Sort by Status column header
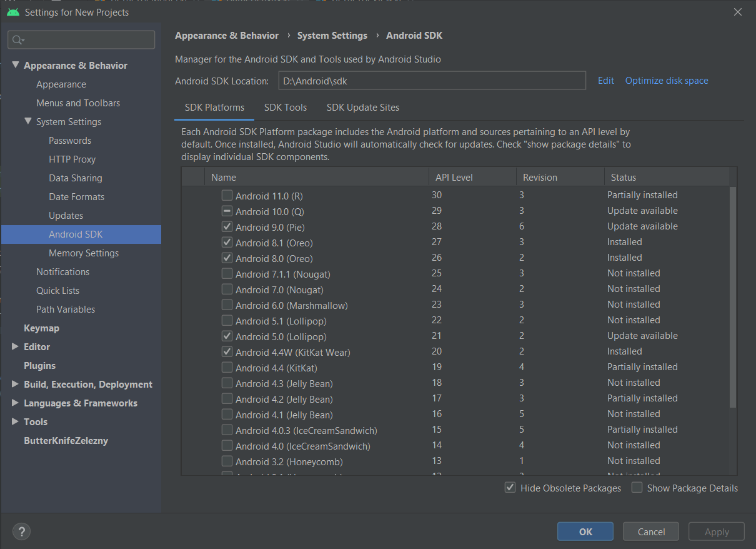 (666, 177)
